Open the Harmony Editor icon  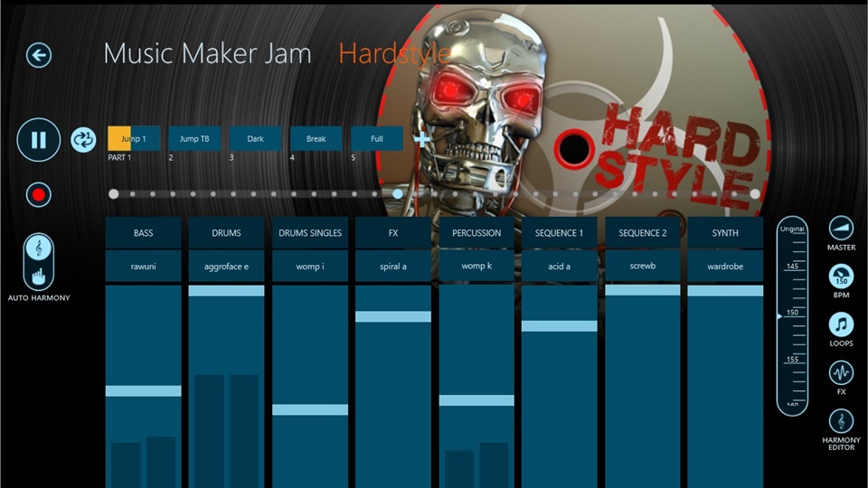(841, 421)
